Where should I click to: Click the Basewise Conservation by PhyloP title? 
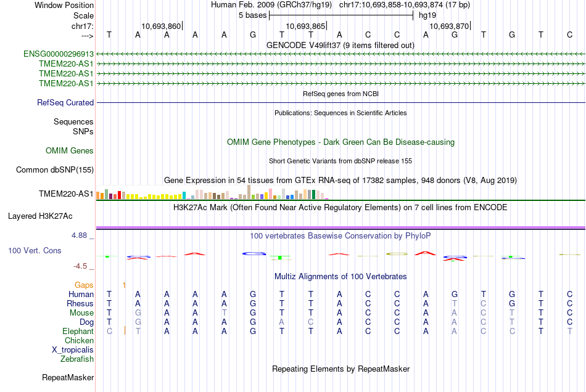[340, 236]
